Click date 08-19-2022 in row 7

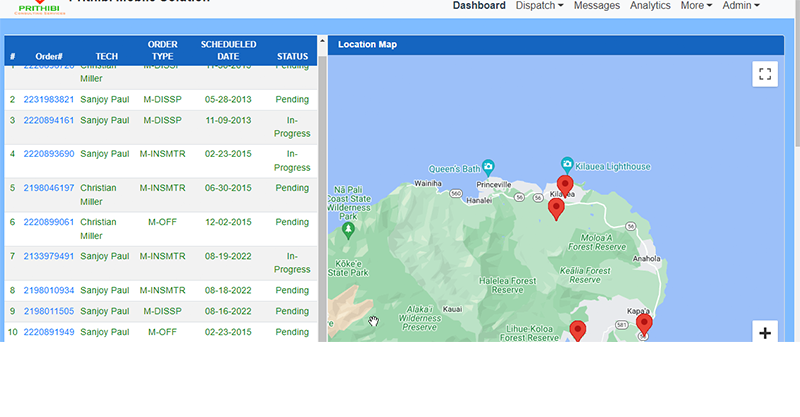click(228, 256)
